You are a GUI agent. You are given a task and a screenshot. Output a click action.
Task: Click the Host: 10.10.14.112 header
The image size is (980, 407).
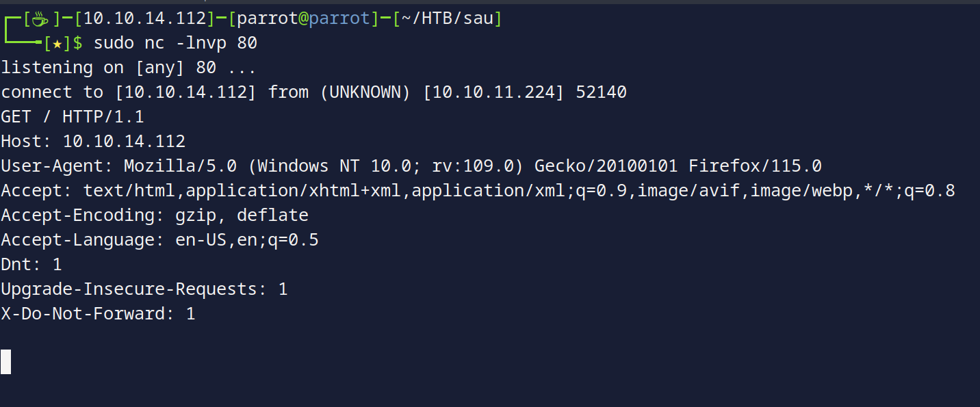coord(93,142)
